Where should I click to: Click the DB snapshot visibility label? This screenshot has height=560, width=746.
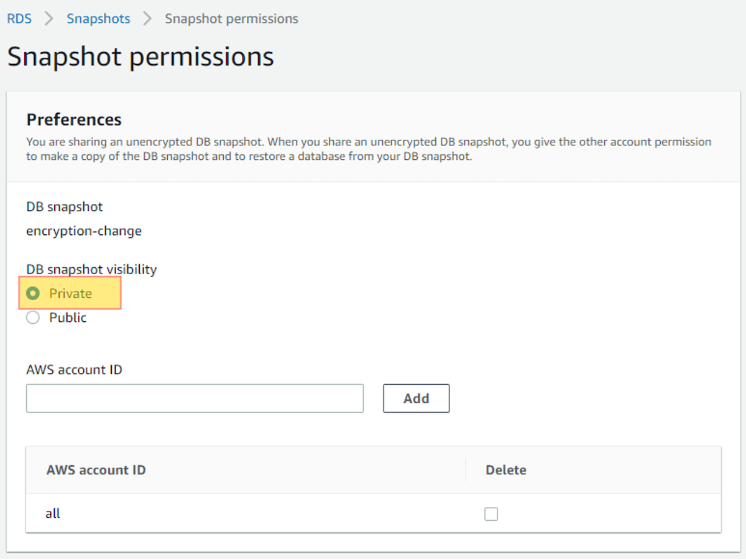click(91, 269)
